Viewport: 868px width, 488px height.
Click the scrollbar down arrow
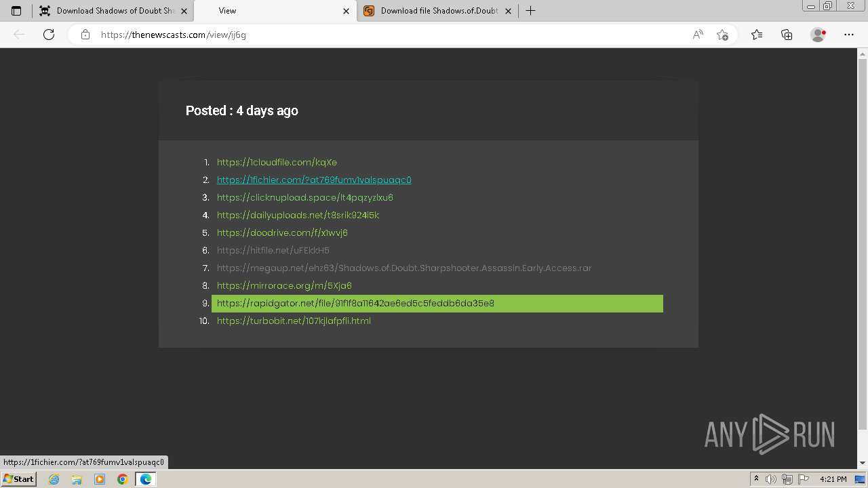coord(863,463)
